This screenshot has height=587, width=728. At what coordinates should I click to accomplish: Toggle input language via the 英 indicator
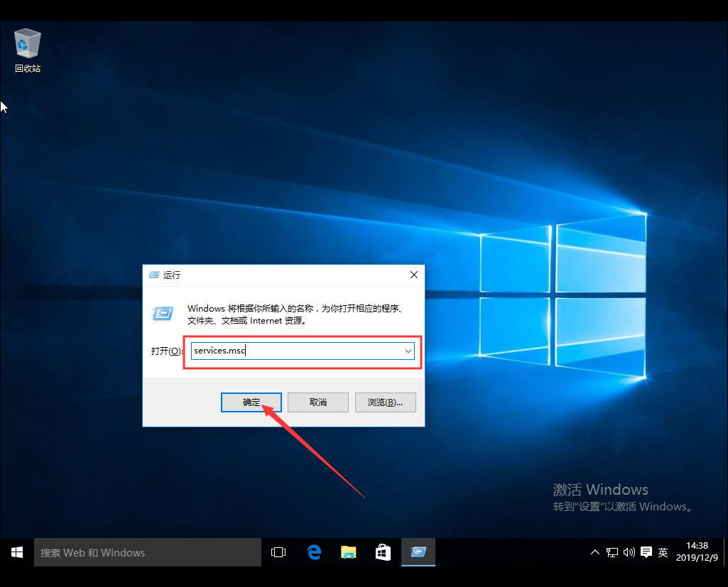click(663, 552)
